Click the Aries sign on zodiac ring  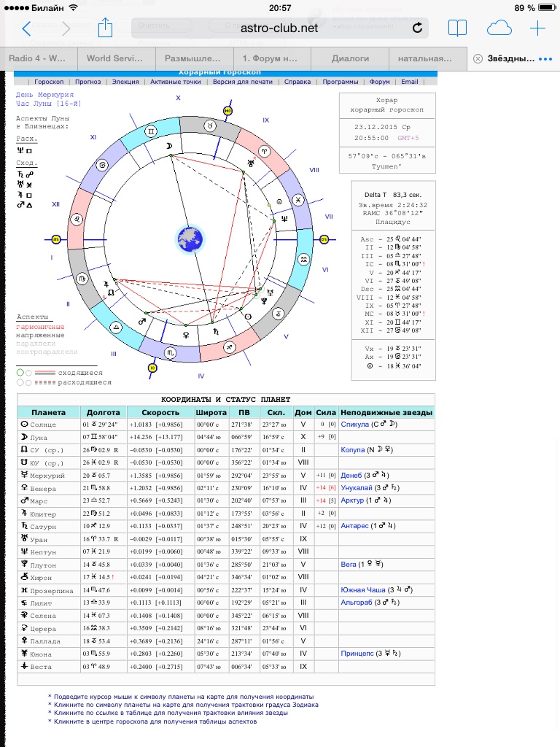point(264,152)
